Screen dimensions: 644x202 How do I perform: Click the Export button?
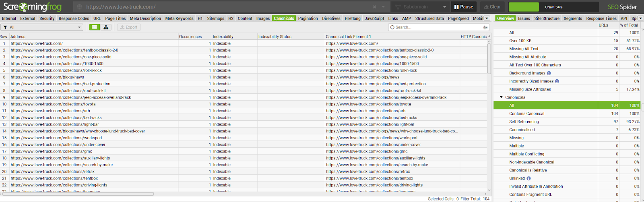click(129, 27)
